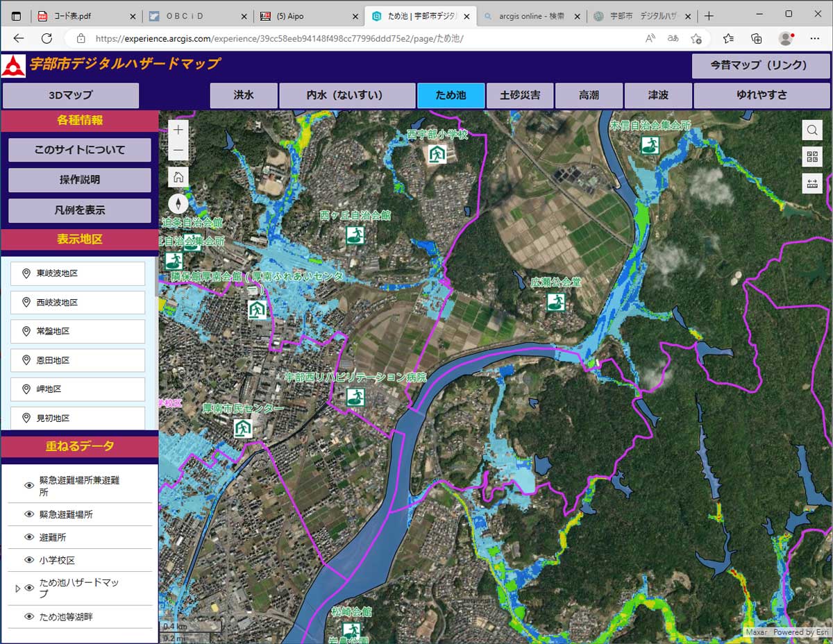Screen dimensions: 833x644
Task: Open the measurement ruler tool
Action: 811,183
